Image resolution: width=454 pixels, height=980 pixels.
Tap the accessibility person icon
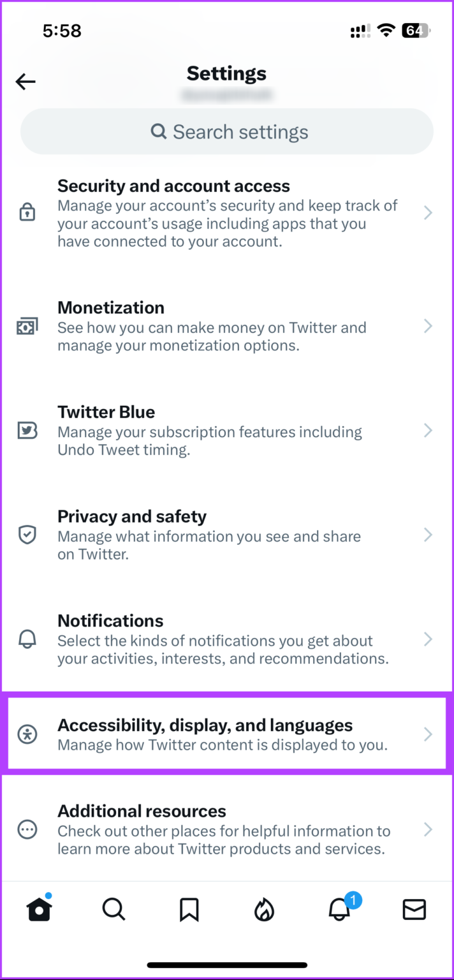coord(27,735)
